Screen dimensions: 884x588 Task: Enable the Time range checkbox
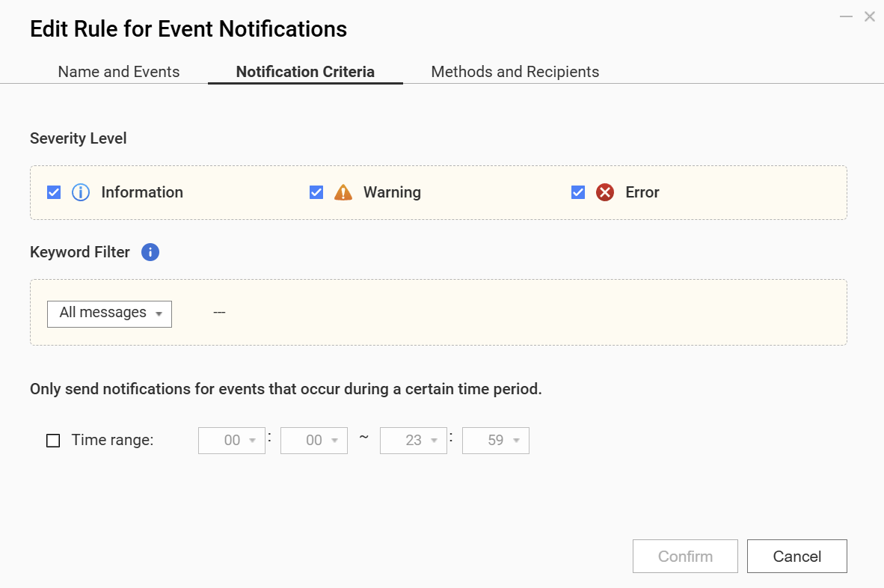click(54, 441)
